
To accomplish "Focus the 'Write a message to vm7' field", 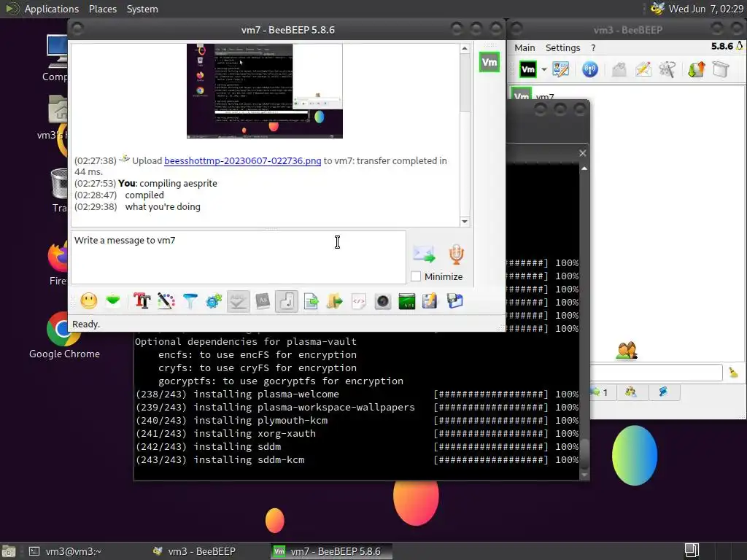I will coord(239,257).
